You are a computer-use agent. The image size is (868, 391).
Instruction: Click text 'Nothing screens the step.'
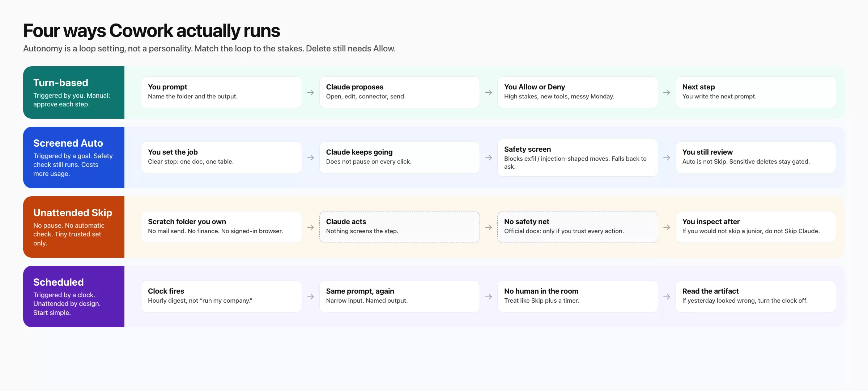(362, 231)
